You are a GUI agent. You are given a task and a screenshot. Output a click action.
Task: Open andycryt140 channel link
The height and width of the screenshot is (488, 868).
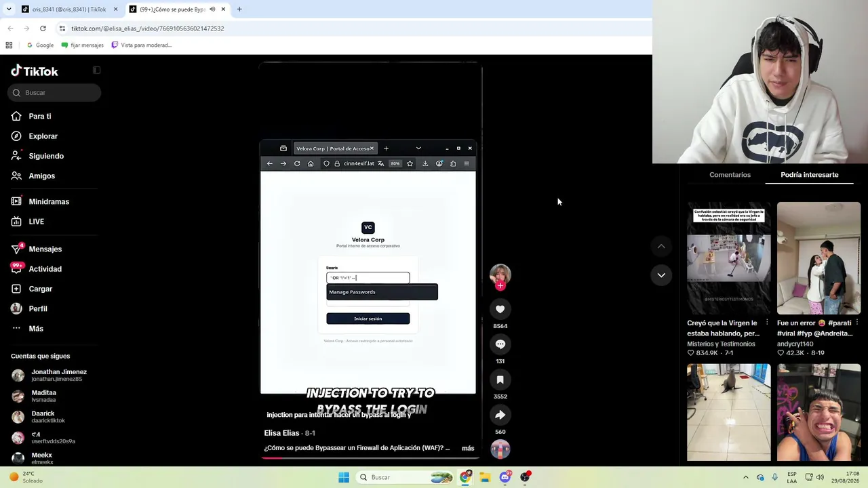point(795,344)
